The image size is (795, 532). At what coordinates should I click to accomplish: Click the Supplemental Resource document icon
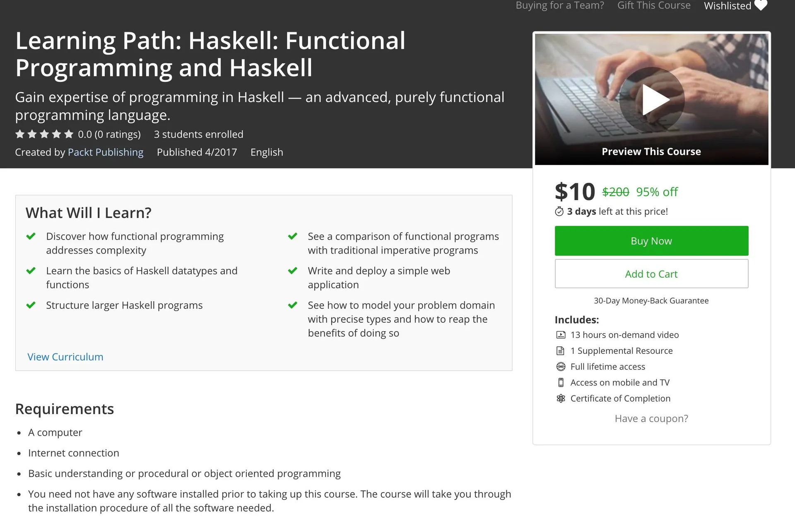coord(561,351)
